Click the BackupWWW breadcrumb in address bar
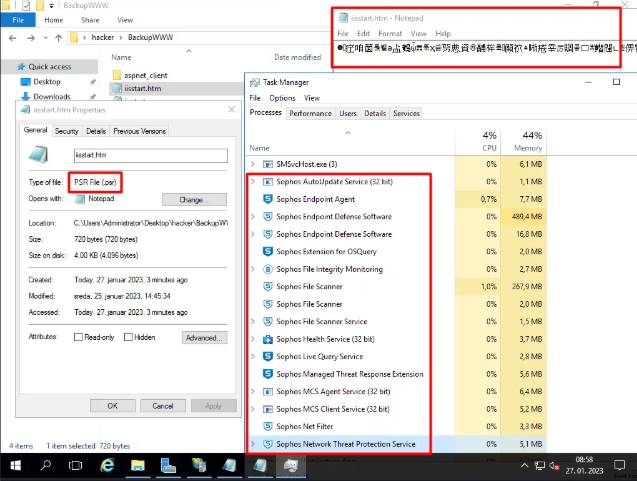 click(150, 37)
